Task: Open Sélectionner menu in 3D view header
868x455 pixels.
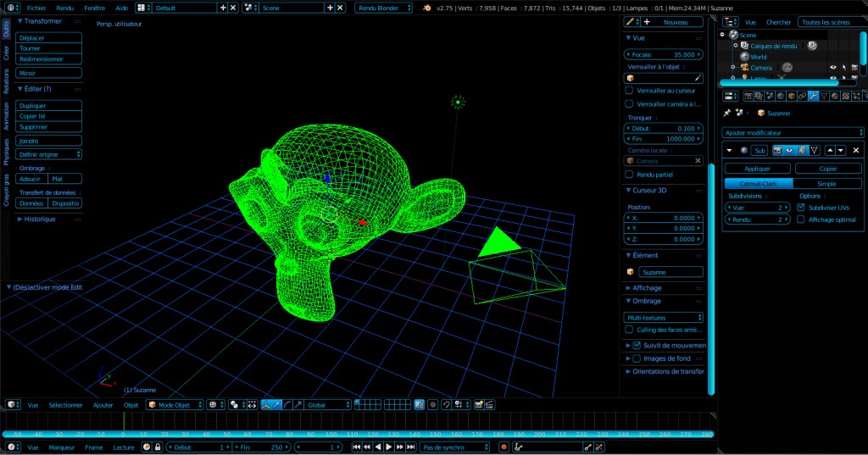Action: pos(65,405)
